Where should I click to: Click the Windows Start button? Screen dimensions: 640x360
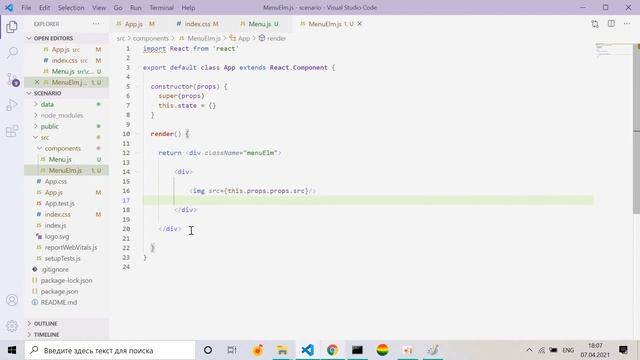pyautogui.click(x=12, y=350)
